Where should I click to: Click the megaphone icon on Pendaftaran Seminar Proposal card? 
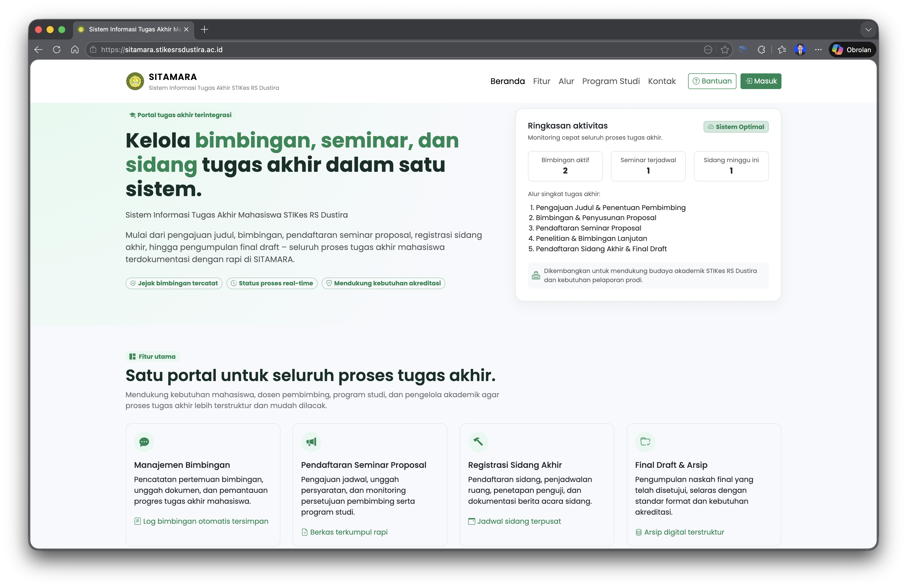pos(311,442)
